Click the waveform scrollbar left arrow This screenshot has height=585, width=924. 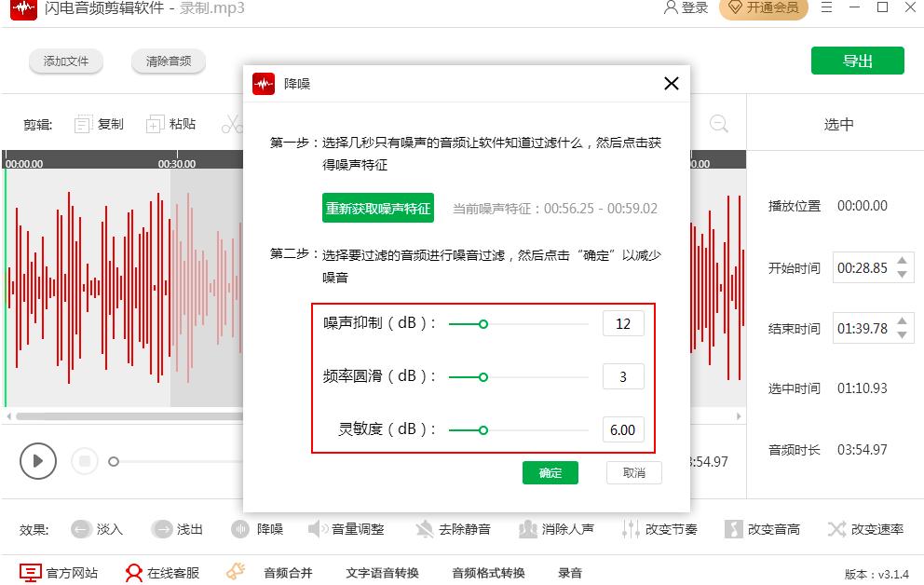[8, 415]
